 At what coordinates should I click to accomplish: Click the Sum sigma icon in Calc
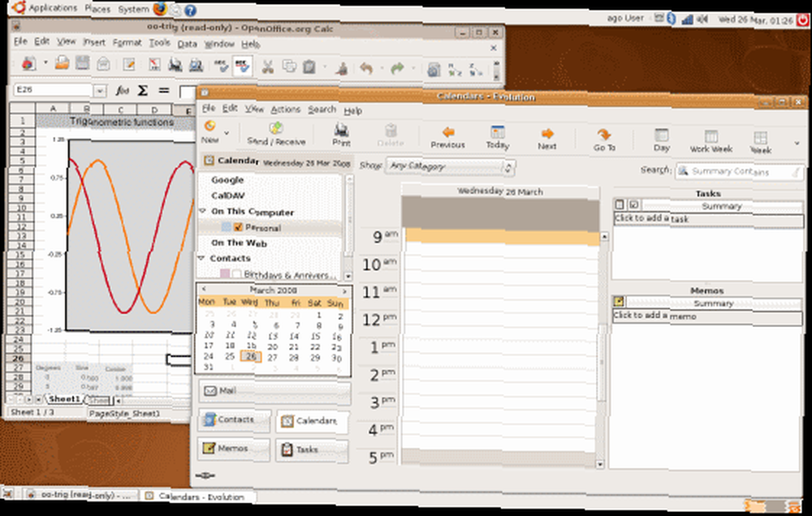coord(142,91)
